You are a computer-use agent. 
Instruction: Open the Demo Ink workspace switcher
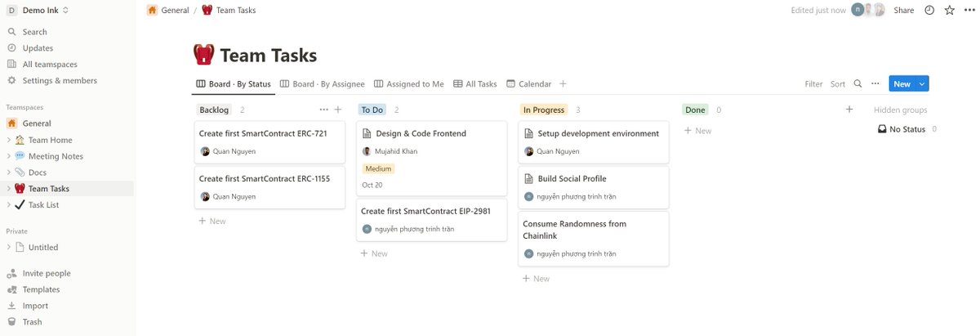click(x=38, y=11)
